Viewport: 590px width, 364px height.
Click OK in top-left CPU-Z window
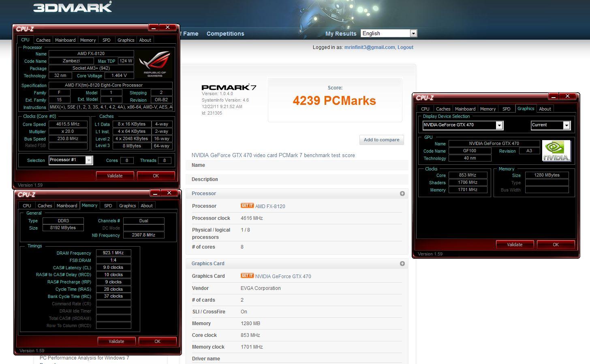tap(156, 176)
